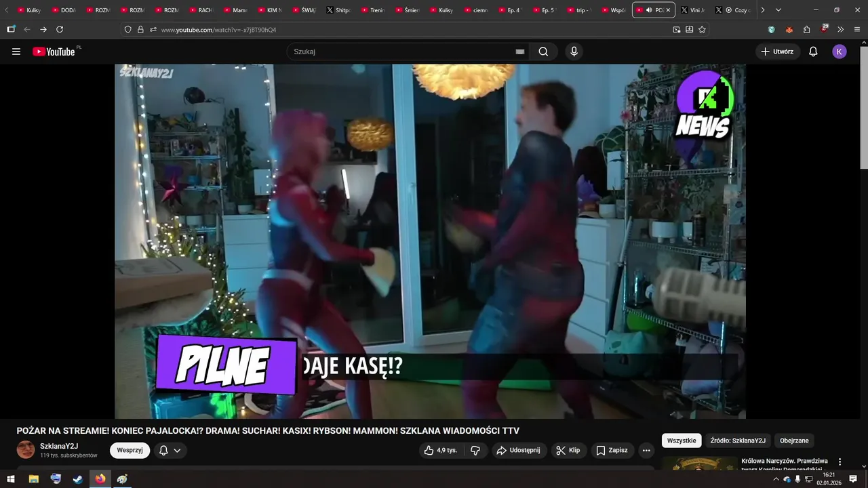Screen dimensions: 868x488
Task: Save the video with Zapisz
Action: coord(612,450)
